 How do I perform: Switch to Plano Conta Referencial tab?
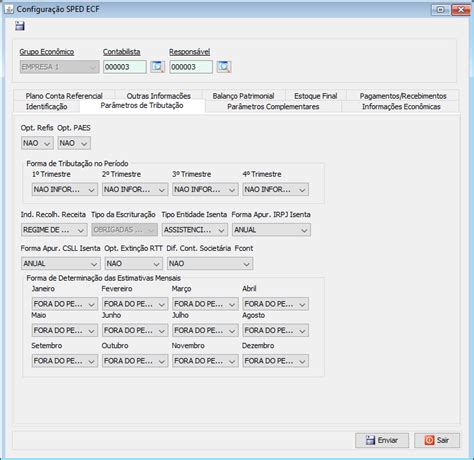(x=64, y=96)
